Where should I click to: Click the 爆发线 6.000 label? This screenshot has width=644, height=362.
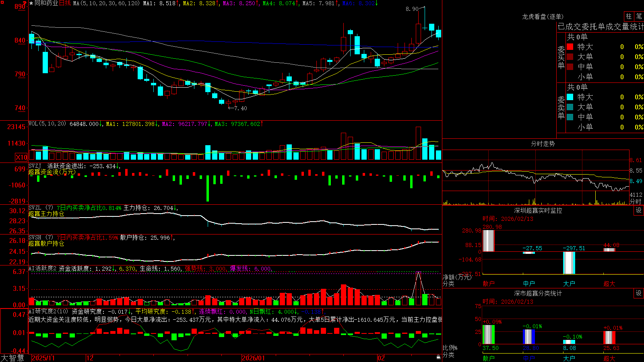(x=251, y=268)
